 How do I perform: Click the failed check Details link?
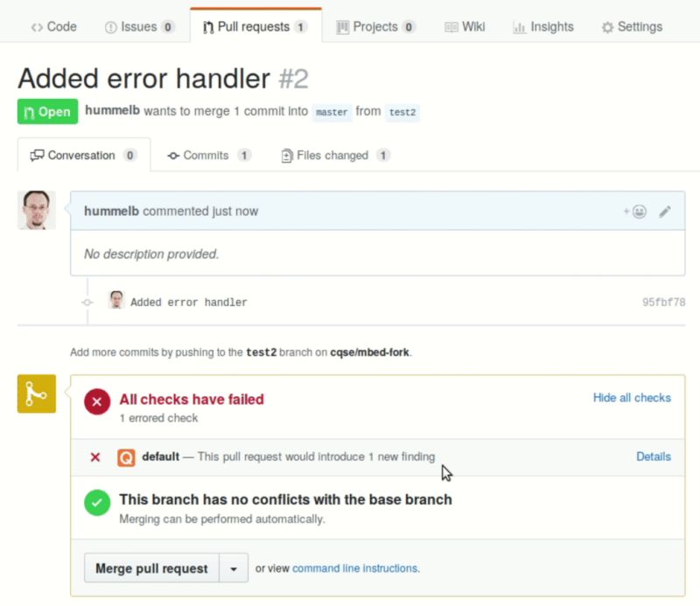(x=654, y=456)
